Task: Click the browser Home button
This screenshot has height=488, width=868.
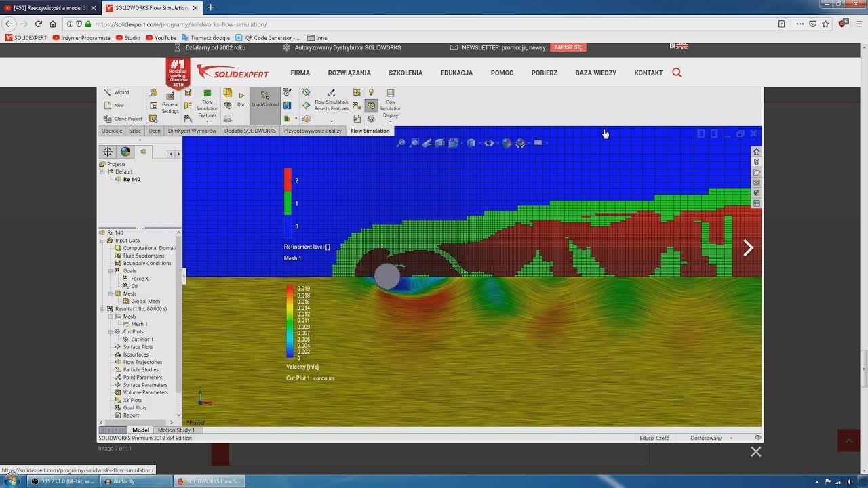Action: click(53, 24)
